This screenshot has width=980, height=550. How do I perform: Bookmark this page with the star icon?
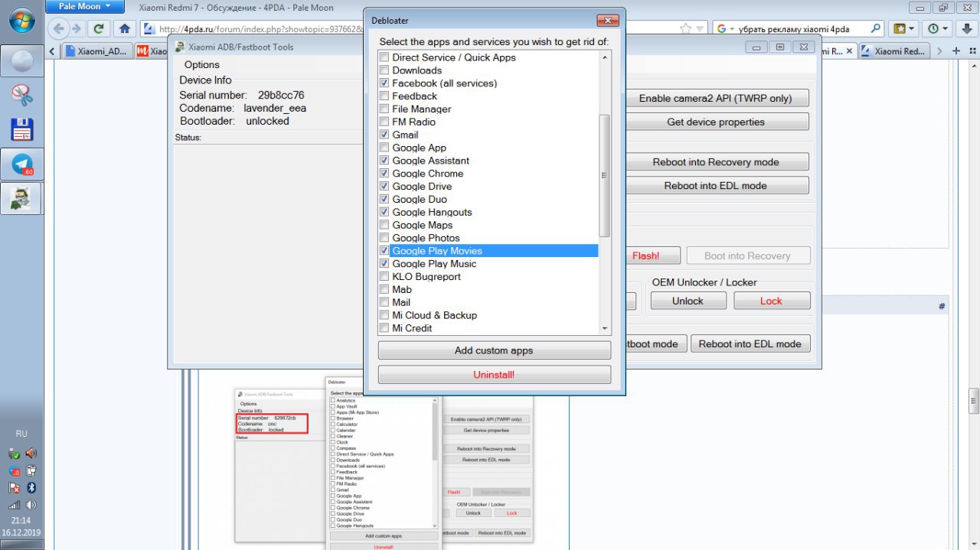pyautogui.click(x=686, y=29)
